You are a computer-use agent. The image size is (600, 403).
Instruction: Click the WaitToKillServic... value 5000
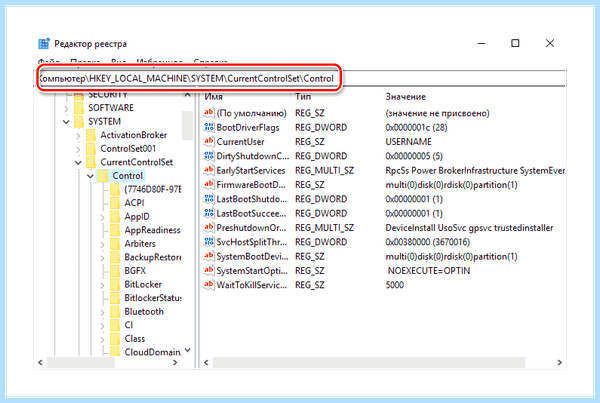click(395, 285)
